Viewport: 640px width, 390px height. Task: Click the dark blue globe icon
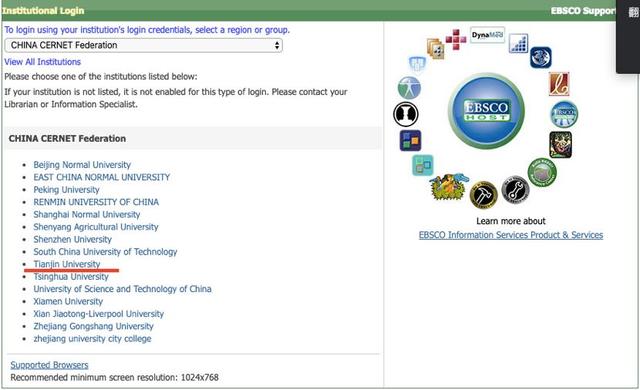(541, 57)
